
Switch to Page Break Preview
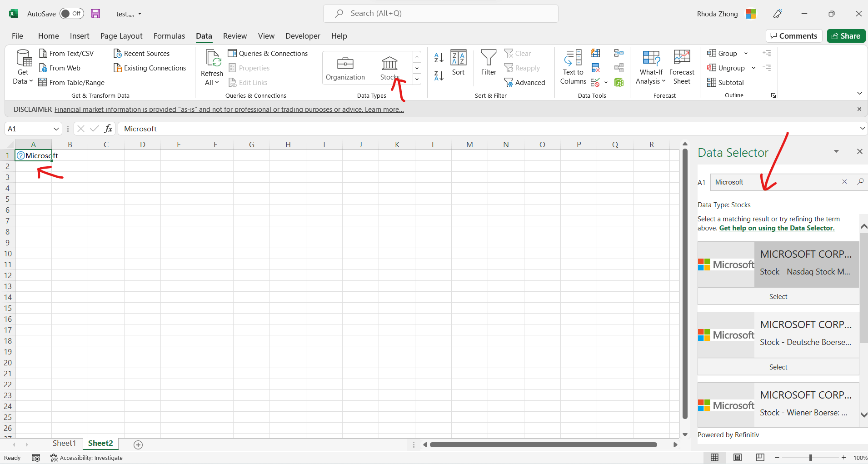point(760,458)
